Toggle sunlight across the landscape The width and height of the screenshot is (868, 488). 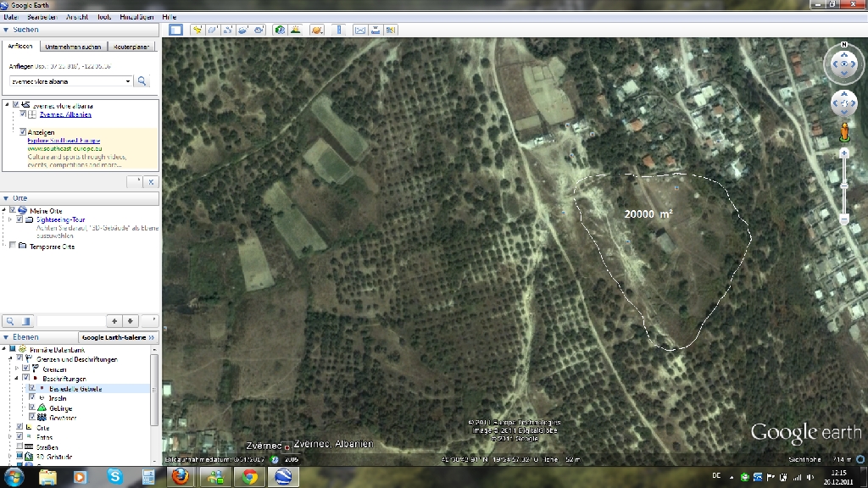295,30
